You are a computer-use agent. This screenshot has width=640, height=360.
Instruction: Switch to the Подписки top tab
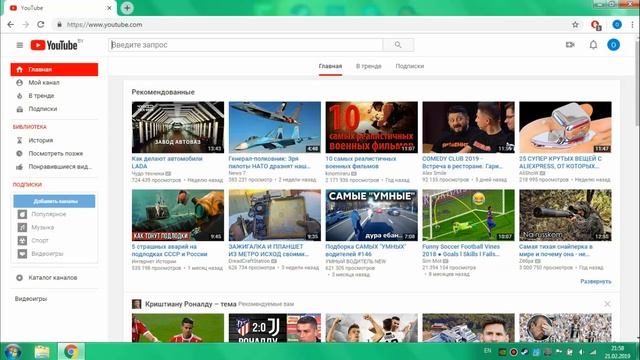(409, 66)
